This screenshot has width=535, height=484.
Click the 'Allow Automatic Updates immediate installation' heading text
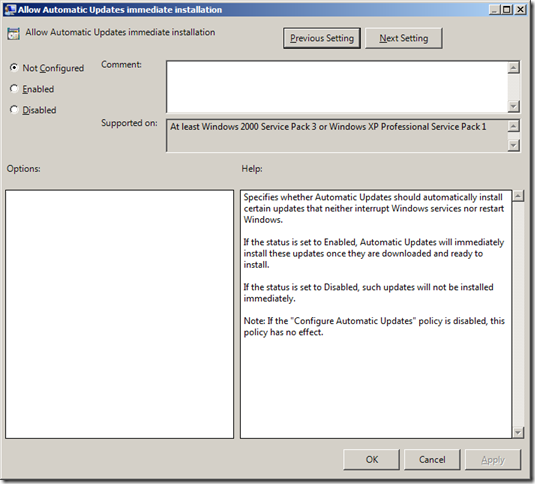120,32
